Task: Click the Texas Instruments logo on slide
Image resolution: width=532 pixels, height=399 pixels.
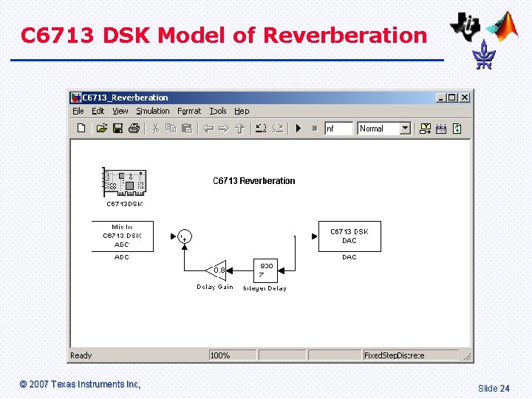Action: pos(465,27)
